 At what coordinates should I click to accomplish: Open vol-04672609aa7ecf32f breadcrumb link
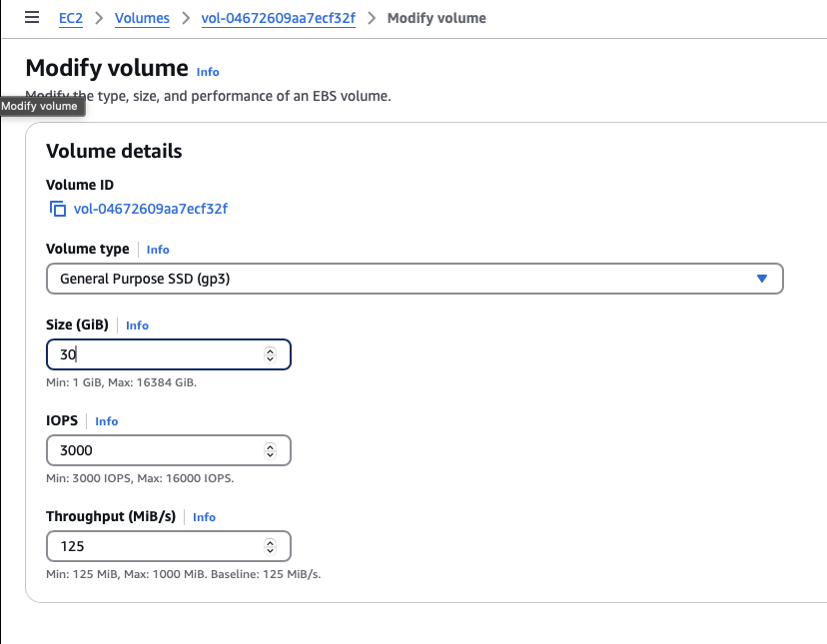pyautogui.click(x=281, y=18)
